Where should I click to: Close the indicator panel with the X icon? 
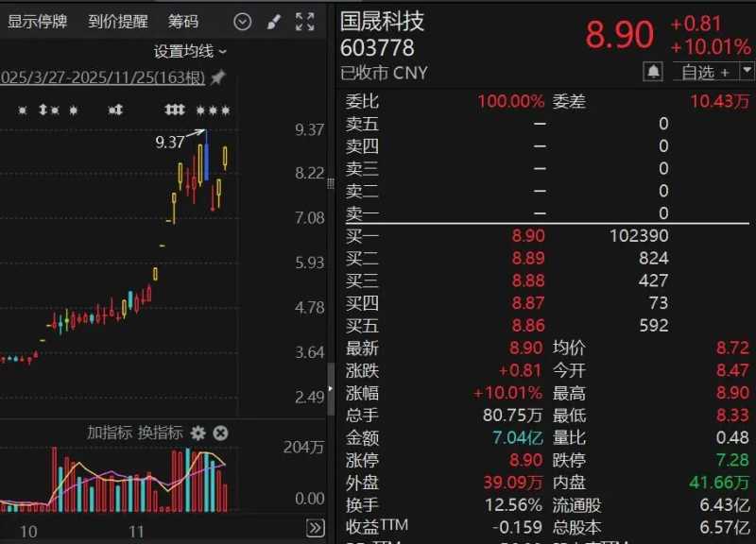[x=220, y=433]
